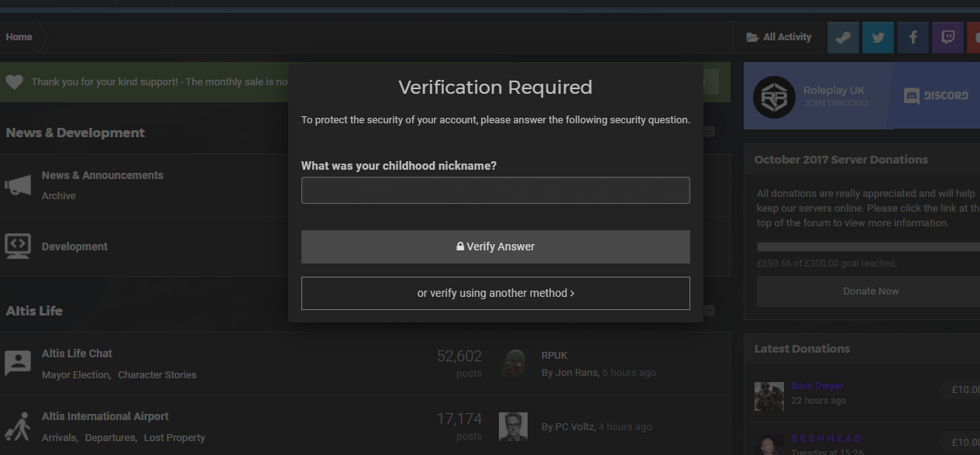This screenshot has width=980, height=455.
Task: Focus the childhood nickname answer field
Action: coord(495,190)
